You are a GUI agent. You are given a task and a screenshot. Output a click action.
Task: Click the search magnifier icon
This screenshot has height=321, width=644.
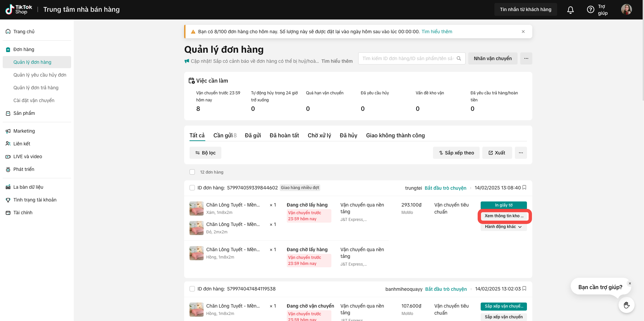click(x=459, y=58)
